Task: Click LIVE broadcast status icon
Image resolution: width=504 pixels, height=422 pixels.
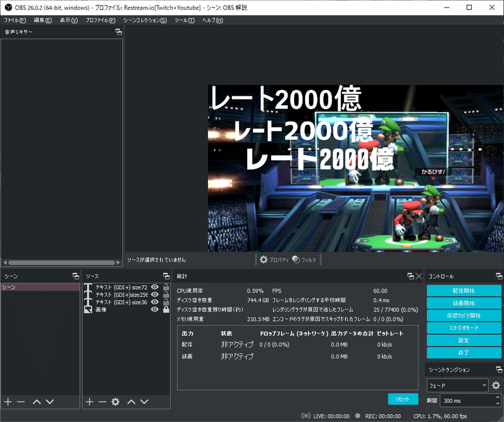Action: pos(306,416)
